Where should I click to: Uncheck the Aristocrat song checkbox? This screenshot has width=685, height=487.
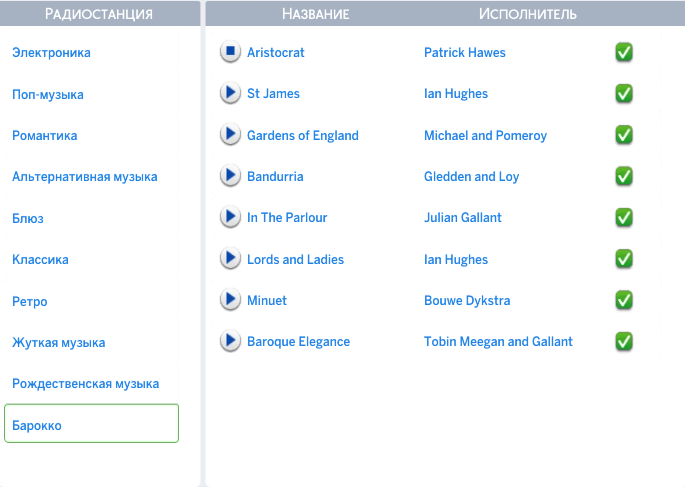(624, 52)
